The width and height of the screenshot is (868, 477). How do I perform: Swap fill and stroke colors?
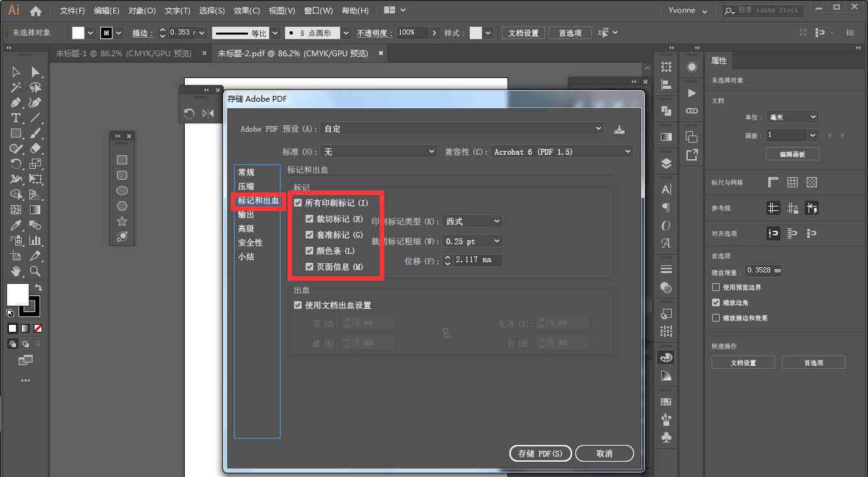coord(38,288)
